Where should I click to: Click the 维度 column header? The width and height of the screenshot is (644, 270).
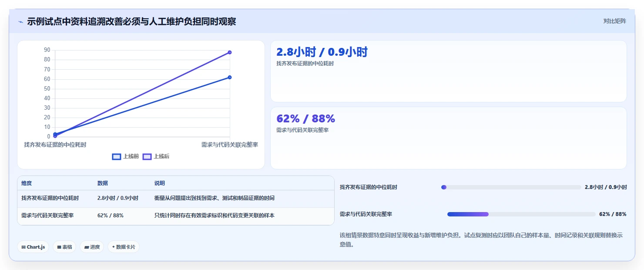pyautogui.click(x=27, y=183)
